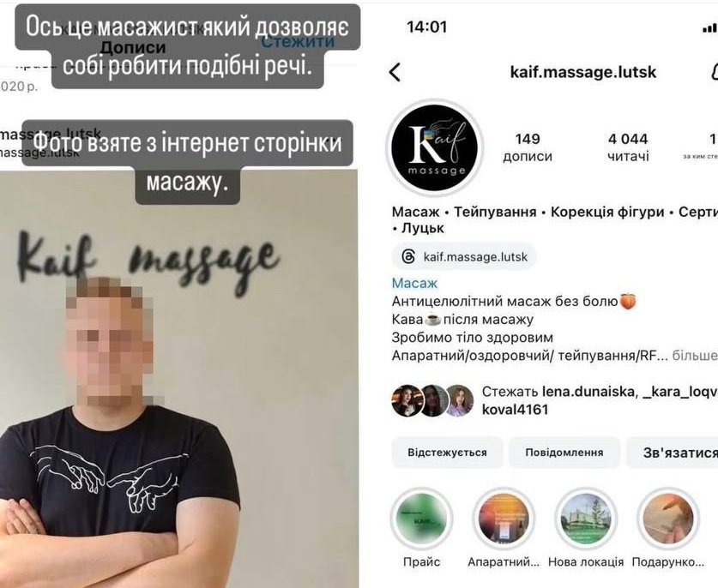Click the Відстежується following button
The width and height of the screenshot is (718, 588).
tap(448, 453)
